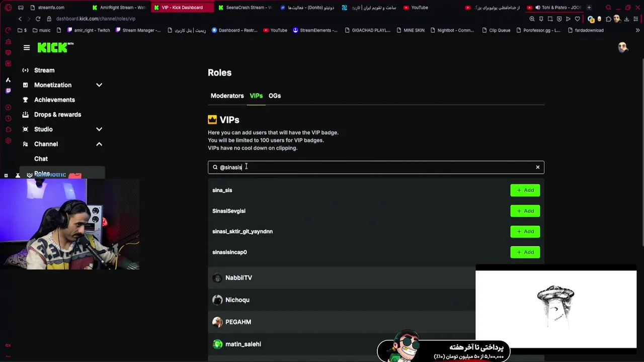Open the Clip Queue bookmark
Screen dimensions: 644x362
(496, 30)
